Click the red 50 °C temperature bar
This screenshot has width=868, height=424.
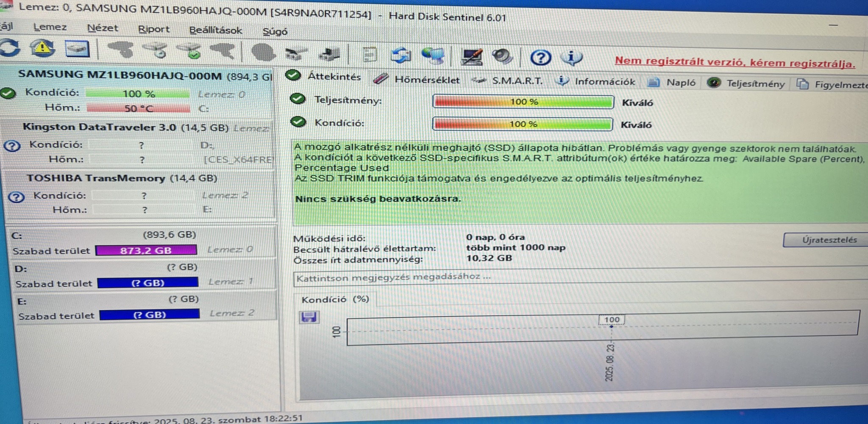138,108
